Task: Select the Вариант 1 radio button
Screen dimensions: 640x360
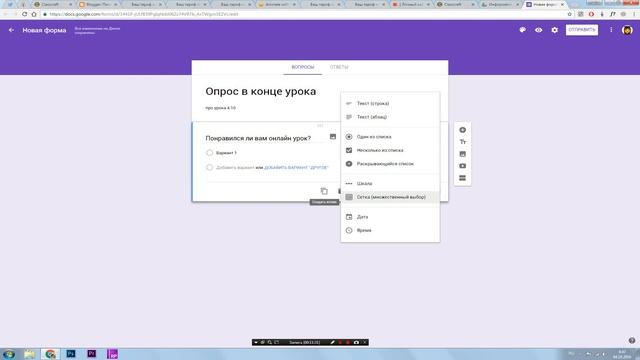Action: [209, 153]
